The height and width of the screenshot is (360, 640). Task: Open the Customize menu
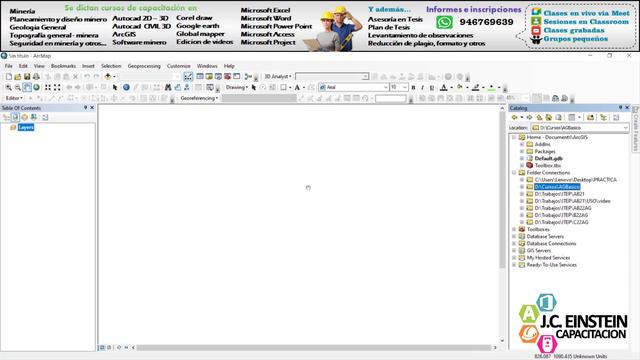[178, 66]
